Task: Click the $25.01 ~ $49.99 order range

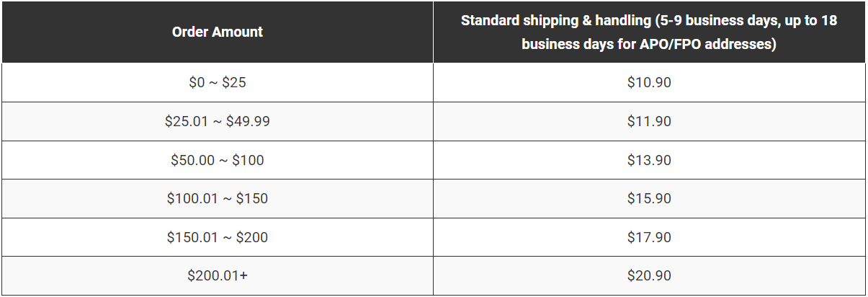Action: pyautogui.click(x=218, y=121)
